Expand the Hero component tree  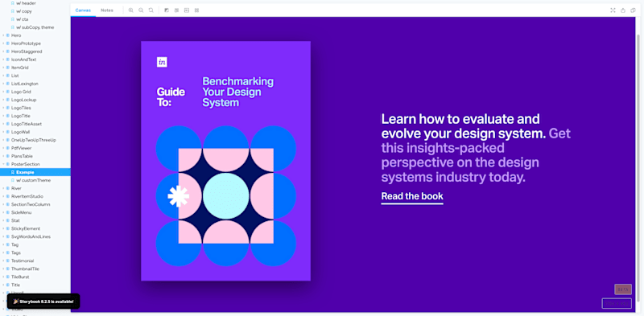pyautogui.click(x=3, y=35)
